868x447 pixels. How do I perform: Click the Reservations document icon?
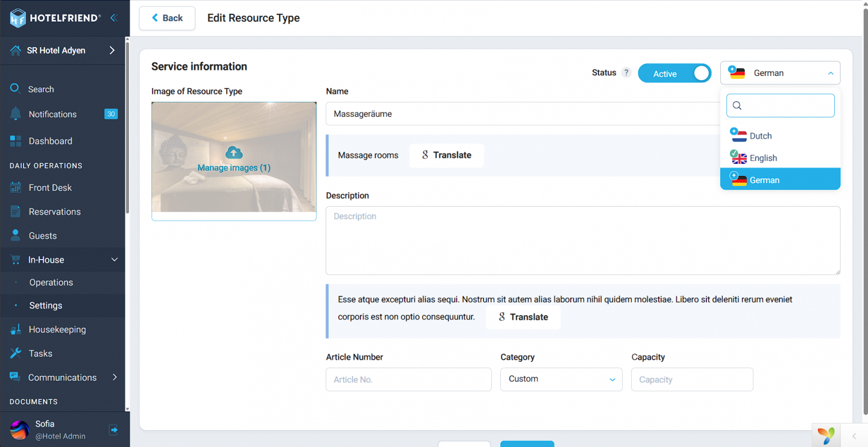[x=16, y=211]
